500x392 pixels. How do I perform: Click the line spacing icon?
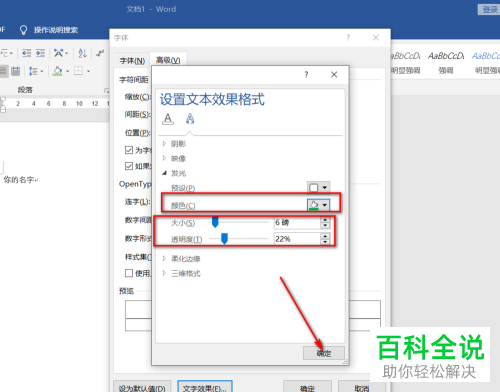tap(33, 71)
